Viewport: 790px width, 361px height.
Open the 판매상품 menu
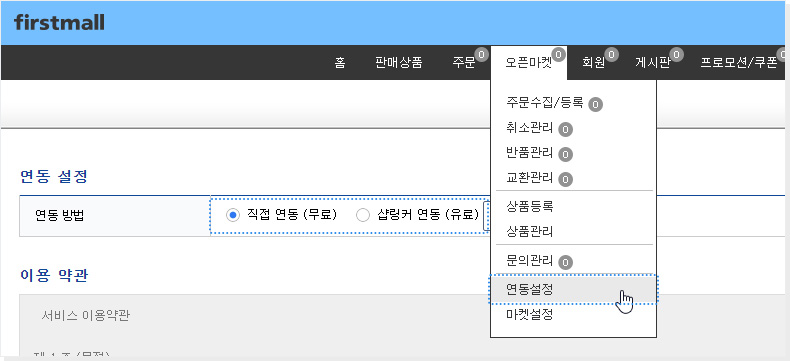click(x=399, y=63)
